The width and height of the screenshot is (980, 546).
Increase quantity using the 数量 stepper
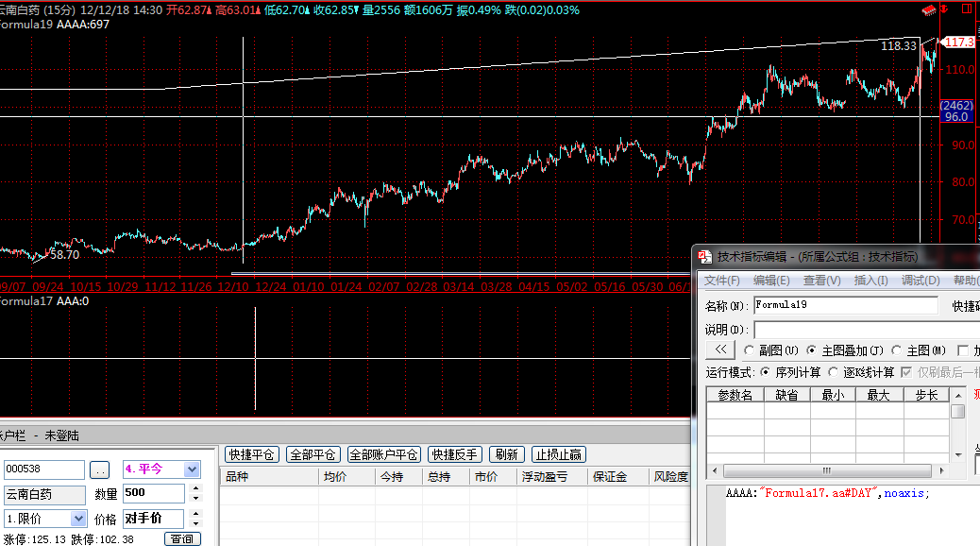[x=195, y=489]
